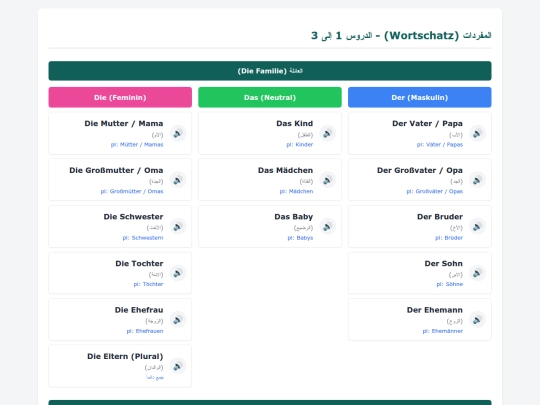
Task: Select the word Die Mutter / Mama
Action: (124, 123)
